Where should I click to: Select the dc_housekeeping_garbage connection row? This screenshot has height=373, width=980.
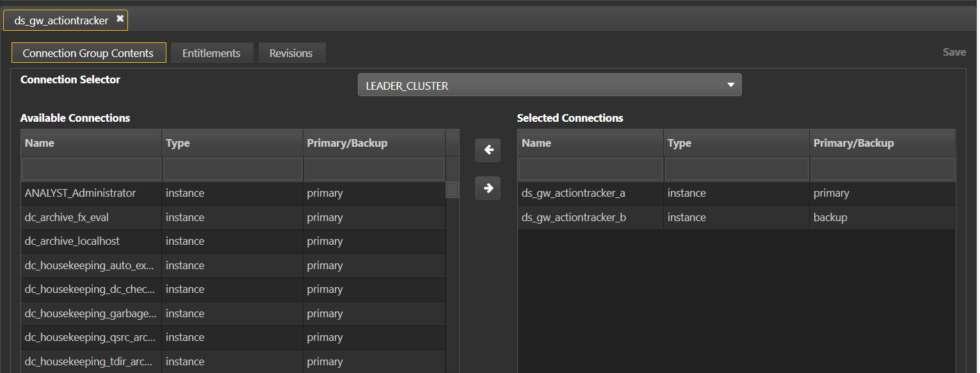point(90,313)
